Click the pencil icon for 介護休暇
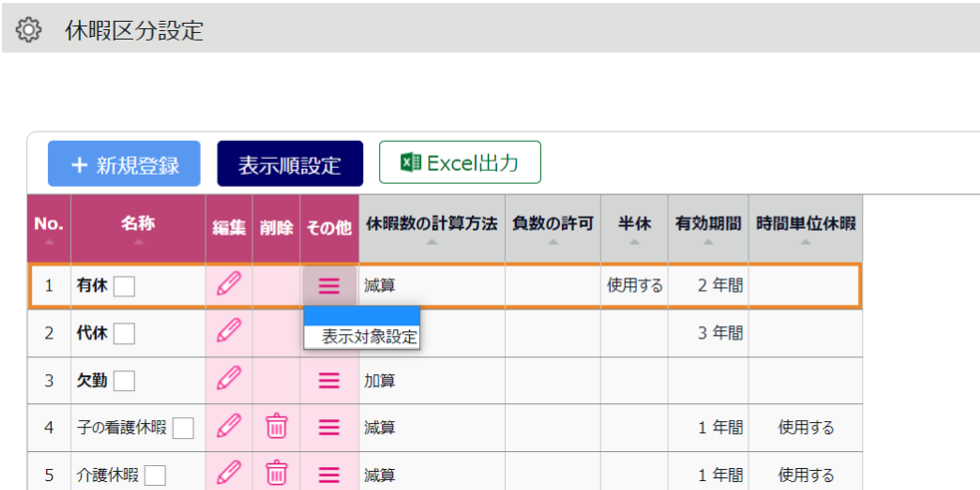The image size is (980, 490). pyautogui.click(x=229, y=474)
